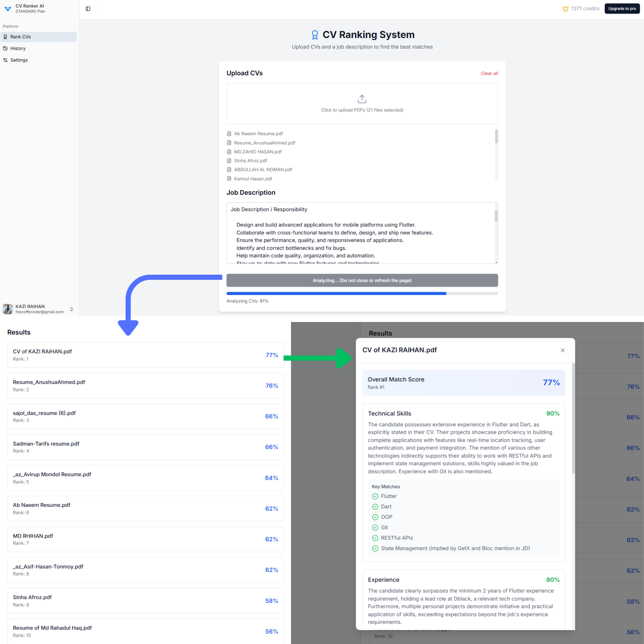Dismiss the CV of KAZI RAIHAN detail panel

pos(563,350)
